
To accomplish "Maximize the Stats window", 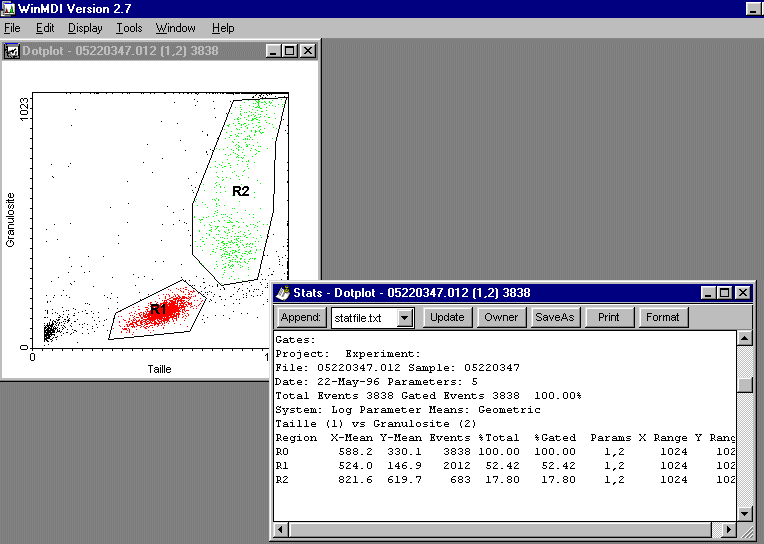I will (x=725, y=293).
